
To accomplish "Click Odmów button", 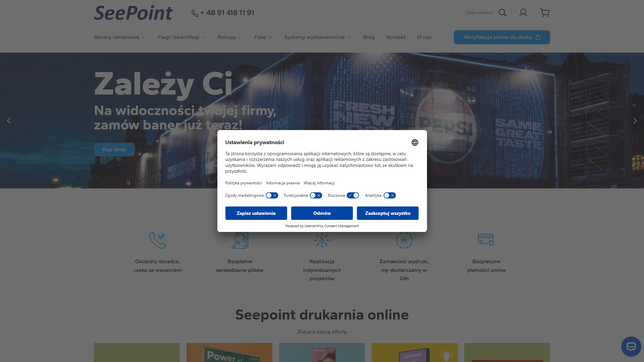I will pos(322,213).
